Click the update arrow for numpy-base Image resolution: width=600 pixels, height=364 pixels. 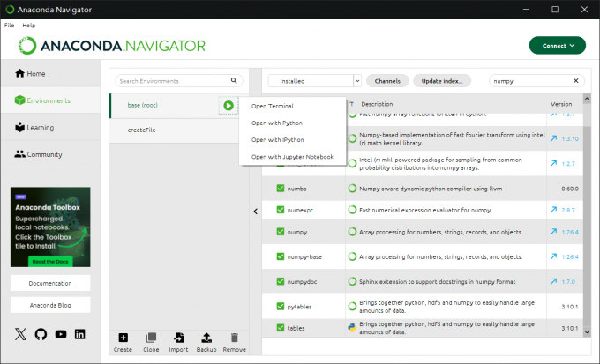point(553,256)
